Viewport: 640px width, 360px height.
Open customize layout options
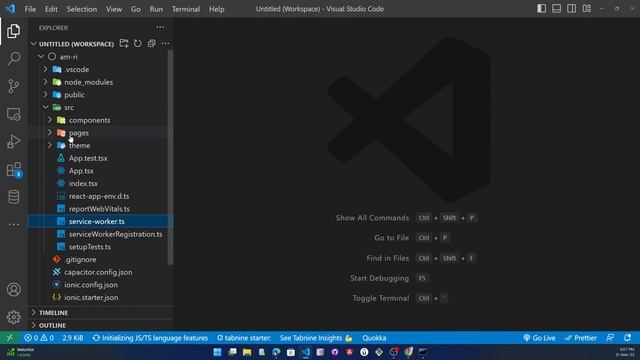click(587, 9)
